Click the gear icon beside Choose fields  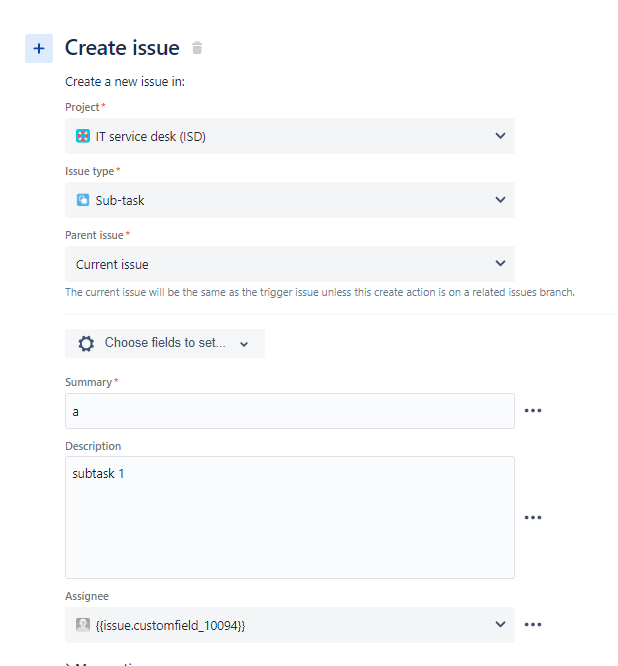click(x=86, y=343)
